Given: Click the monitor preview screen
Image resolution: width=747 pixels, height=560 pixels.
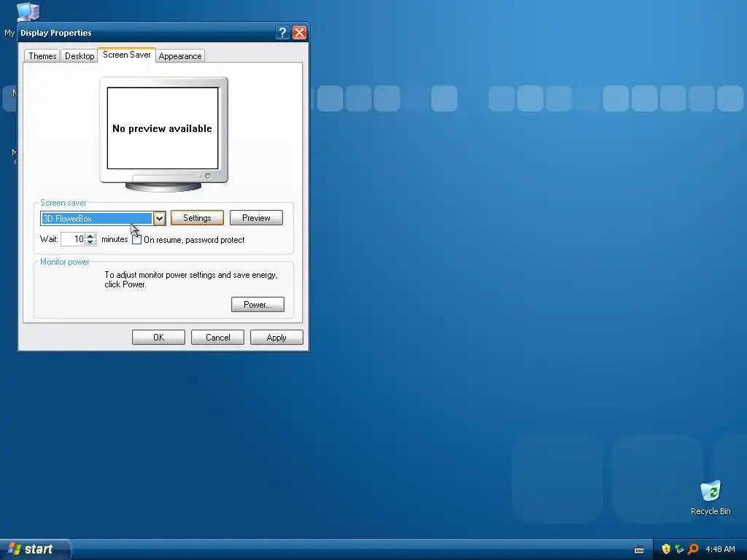Looking at the screenshot, I should click(163, 128).
